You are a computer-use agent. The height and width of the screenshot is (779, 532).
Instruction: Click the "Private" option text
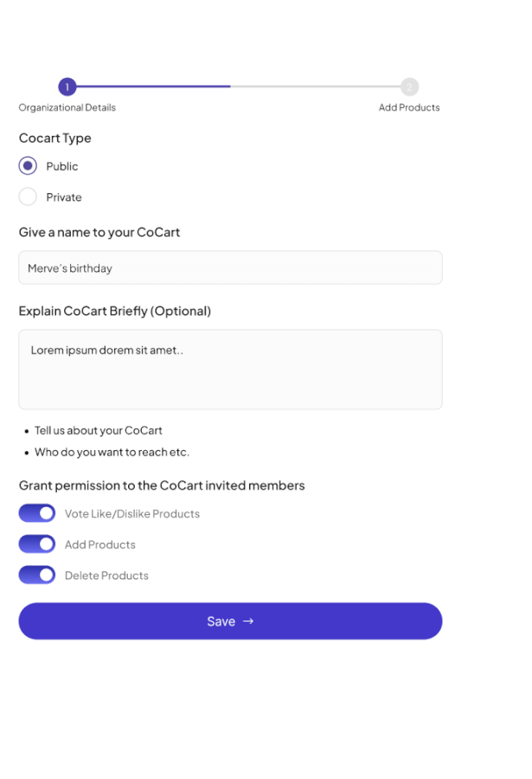(x=64, y=197)
